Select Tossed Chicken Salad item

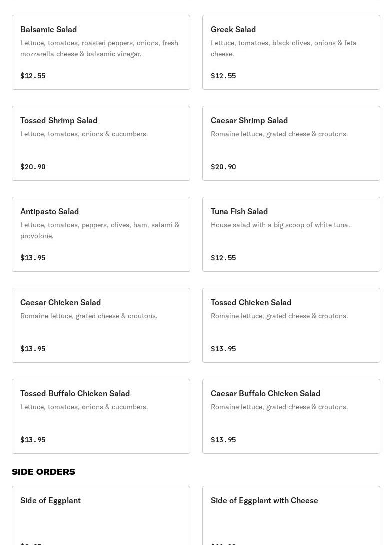291,325
